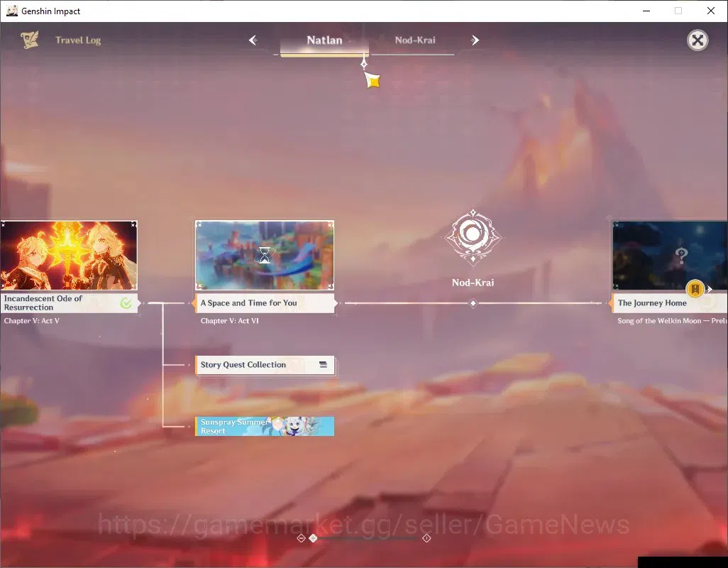The image size is (728, 568).
Task: Click the Chapter V: Act V subtitle
Action: click(31, 321)
